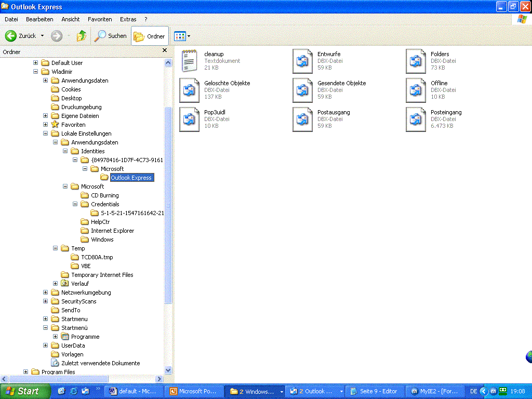Collapse the Wladimir folder

tap(36, 72)
